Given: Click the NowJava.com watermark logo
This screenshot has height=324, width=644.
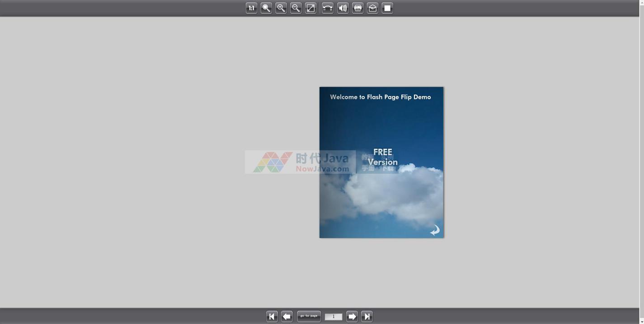Looking at the screenshot, I should [300, 162].
